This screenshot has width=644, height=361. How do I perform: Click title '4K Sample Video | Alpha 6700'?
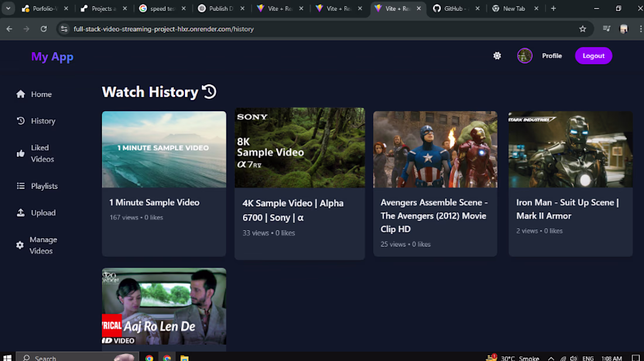[x=293, y=210]
